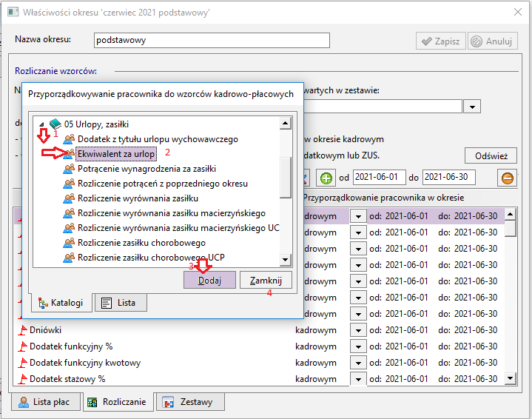Screen dimensions: 532x419
Task: Click the do date field 2021-06-30
Action: [x=448, y=177]
